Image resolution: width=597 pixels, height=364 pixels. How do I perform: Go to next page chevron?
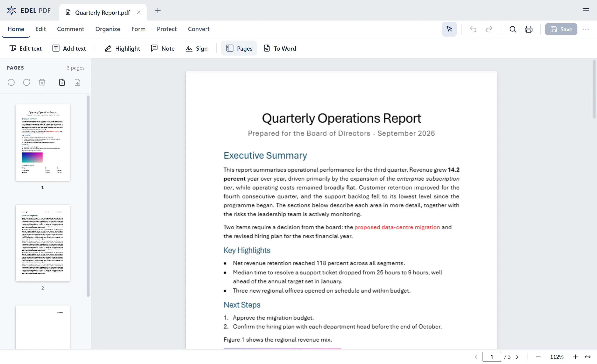click(x=517, y=357)
